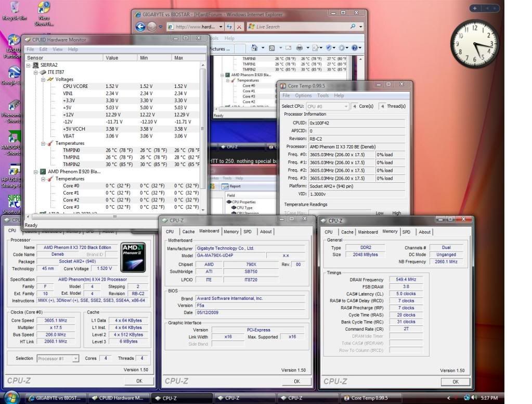Open Help menu in CPUID Hardware Monitor
This screenshot has width=532, height=404.
click(73, 49)
